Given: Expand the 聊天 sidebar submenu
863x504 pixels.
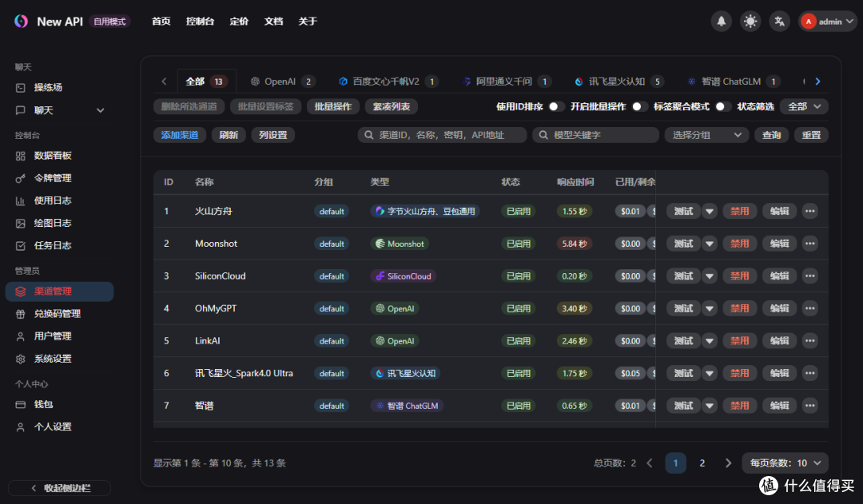Looking at the screenshot, I should tap(100, 110).
